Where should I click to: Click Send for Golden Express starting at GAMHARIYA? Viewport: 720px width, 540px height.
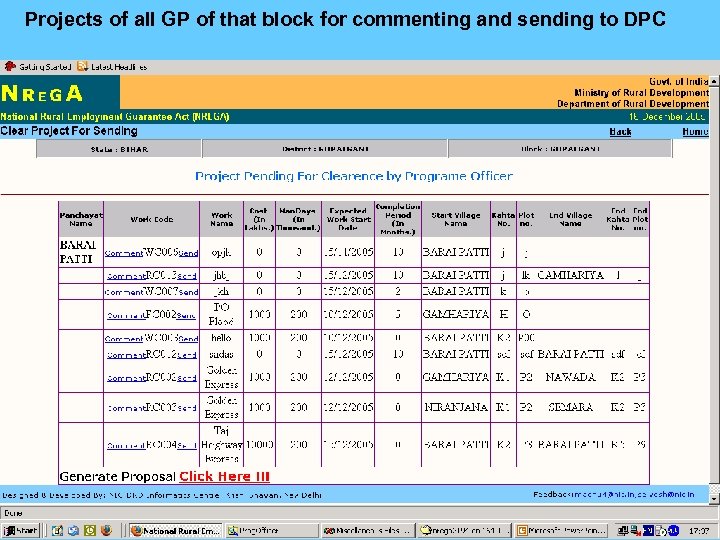pos(186,378)
